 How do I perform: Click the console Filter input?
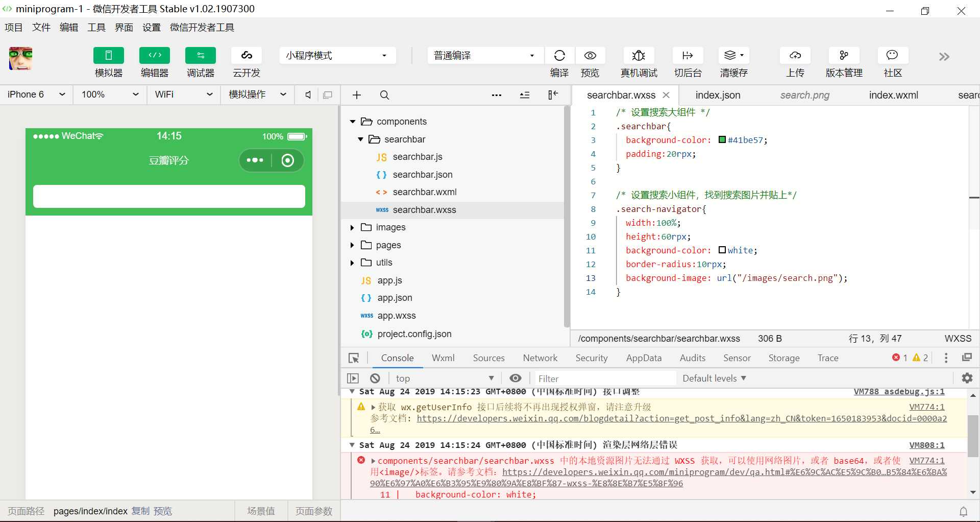[605, 378]
